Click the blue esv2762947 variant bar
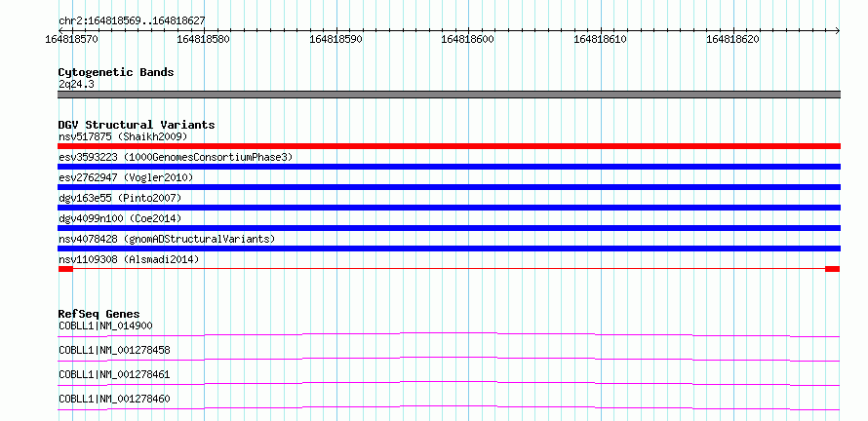Image resolution: width=868 pixels, height=421 pixels. (449, 187)
